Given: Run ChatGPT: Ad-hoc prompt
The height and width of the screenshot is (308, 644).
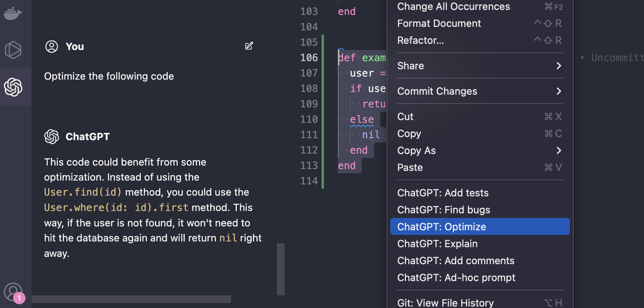Looking at the screenshot, I should click(x=456, y=278).
